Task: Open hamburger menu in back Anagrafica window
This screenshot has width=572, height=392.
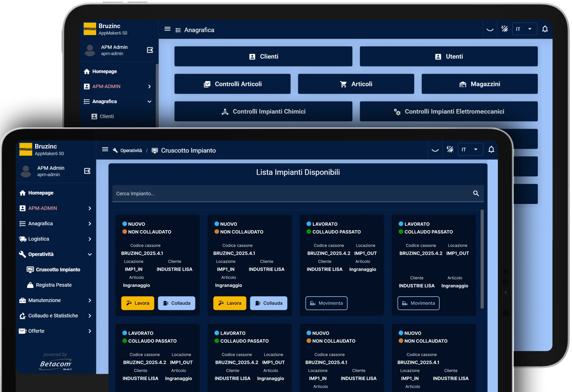Action: (x=167, y=29)
